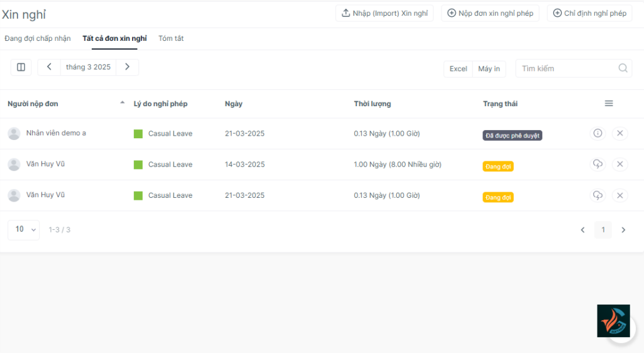Open rows-per-page dropdown showing 10
Screen dimensions: 644x353
click(23, 230)
